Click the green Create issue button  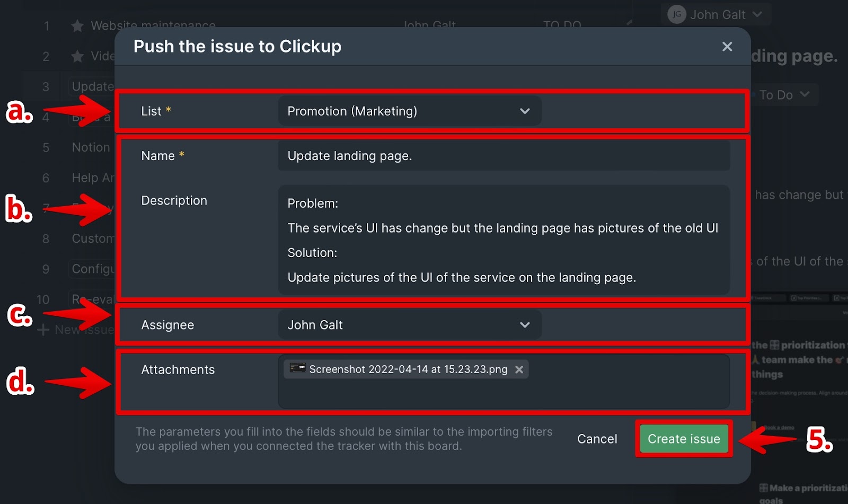pyautogui.click(x=684, y=439)
